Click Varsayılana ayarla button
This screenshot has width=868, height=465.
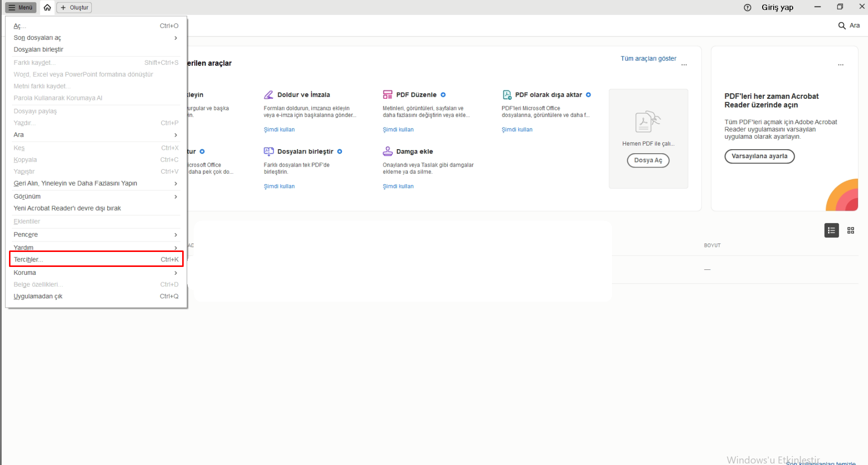[759, 156]
